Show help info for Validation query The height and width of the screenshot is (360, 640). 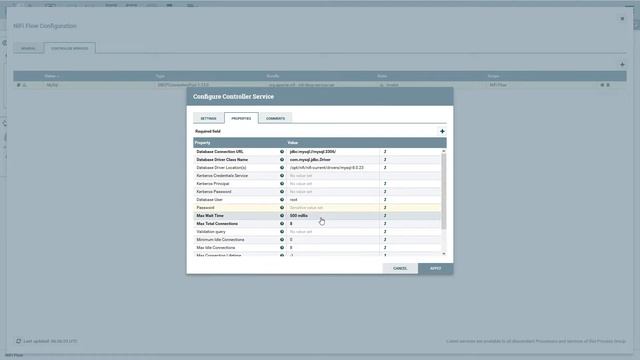point(282,231)
